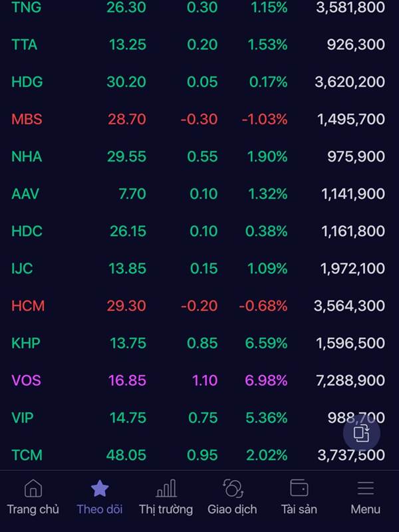Open the HCM stock row
This screenshot has height=532, width=399.
coord(199,306)
